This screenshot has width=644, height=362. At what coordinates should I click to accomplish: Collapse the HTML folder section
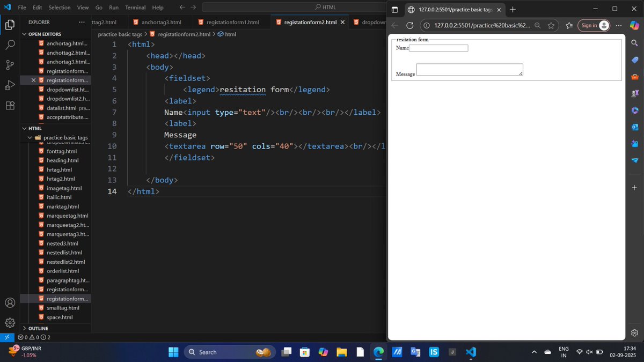pos(35,128)
